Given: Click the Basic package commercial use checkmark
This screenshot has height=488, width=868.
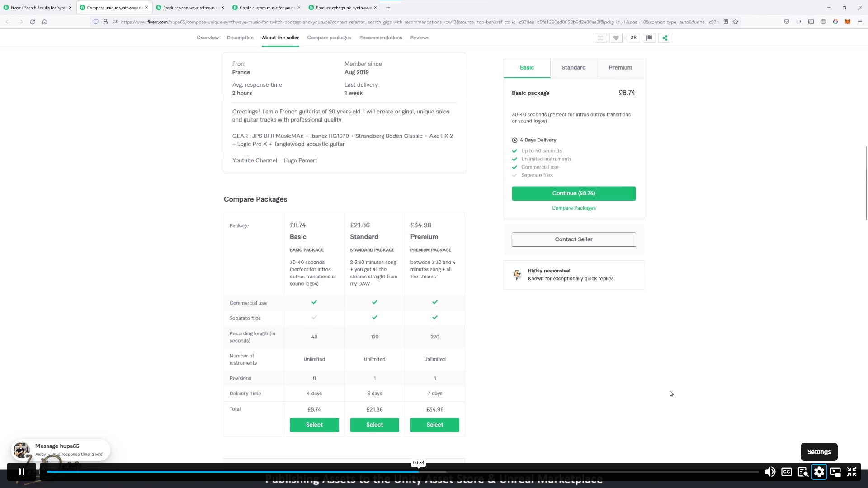Looking at the screenshot, I should pos(314,302).
